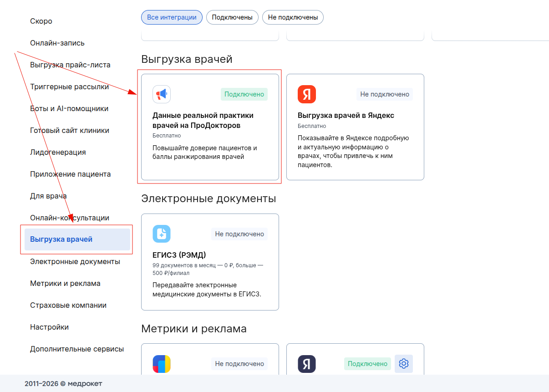Viewport: 549px width, 392px height.
Task: Show only Не подключены integrations
Action: point(293,17)
